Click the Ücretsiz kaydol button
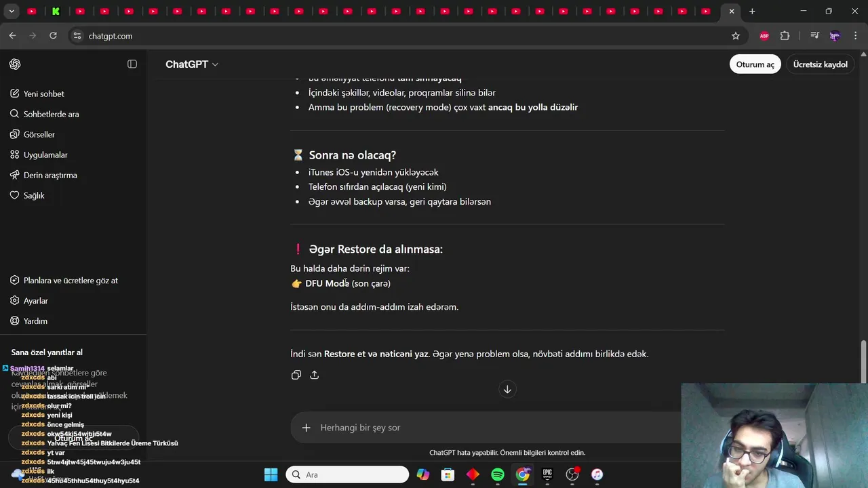Viewport: 868px width, 488px height. click(820, 64)
